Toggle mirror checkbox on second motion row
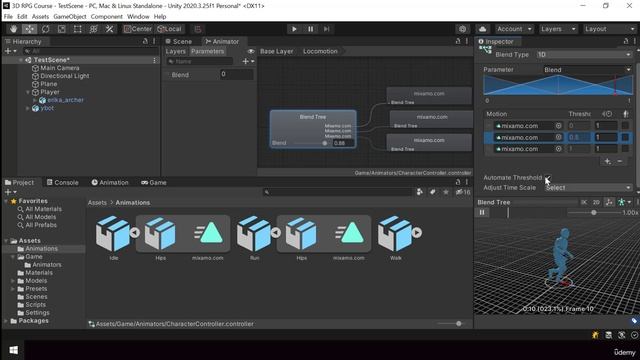 625,138
